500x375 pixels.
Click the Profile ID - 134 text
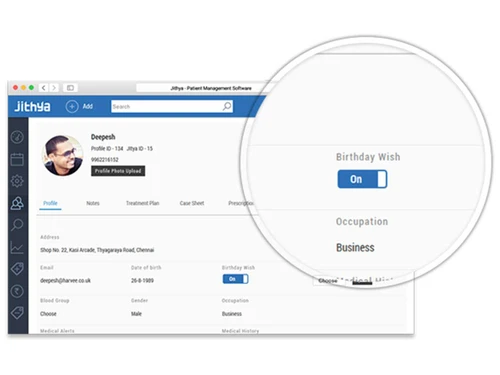point(107,148)
